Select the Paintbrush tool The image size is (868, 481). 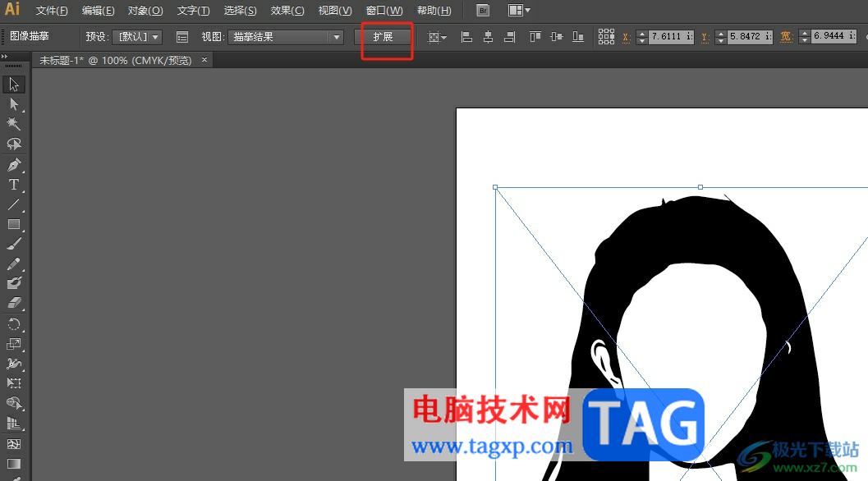click(14, 244)
